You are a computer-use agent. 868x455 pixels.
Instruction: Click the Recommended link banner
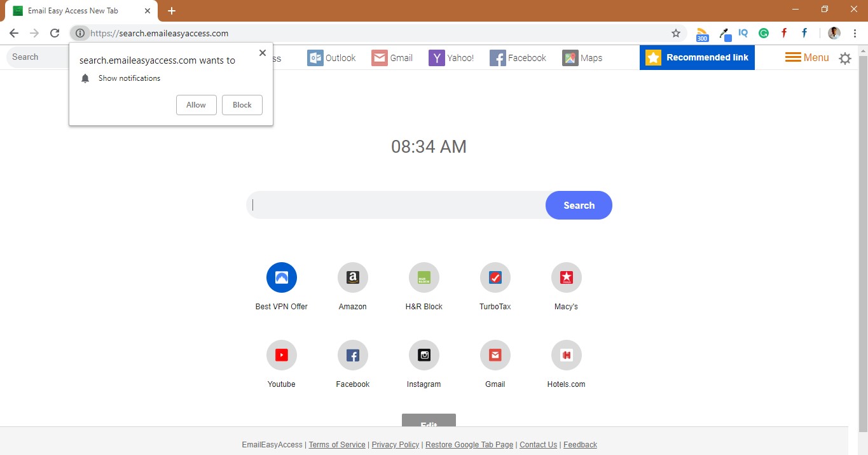697,57
